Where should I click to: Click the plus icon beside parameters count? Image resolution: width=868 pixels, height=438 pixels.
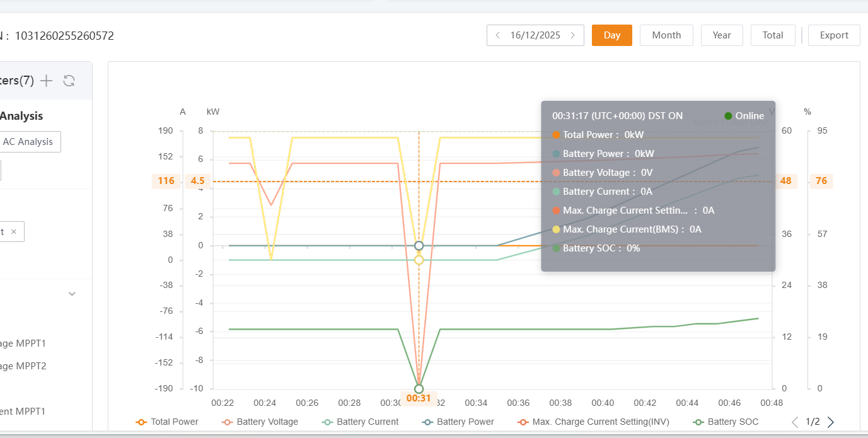[x=46, y=81]
